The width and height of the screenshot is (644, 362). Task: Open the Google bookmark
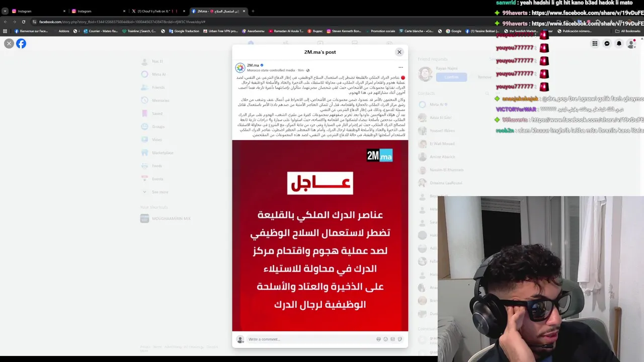(453, 31)
